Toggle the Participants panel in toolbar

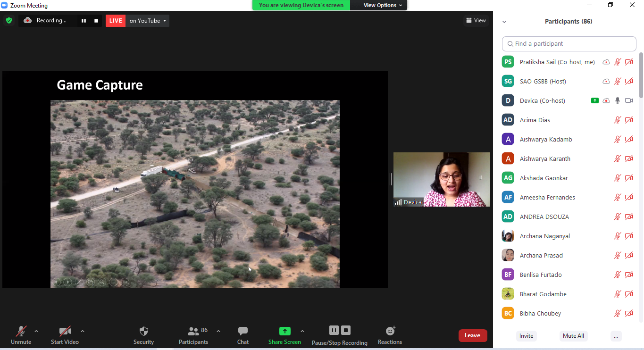click(193, 335)
